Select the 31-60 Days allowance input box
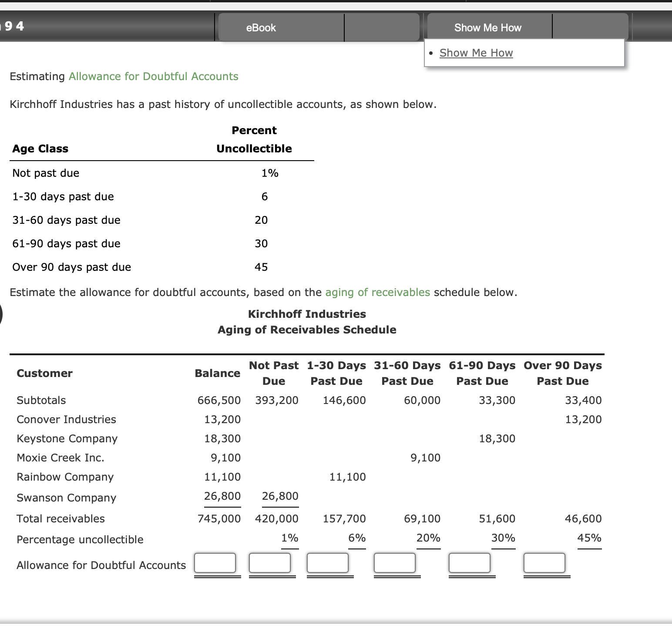The image size is (672, 626). click(x=395, y=563)
